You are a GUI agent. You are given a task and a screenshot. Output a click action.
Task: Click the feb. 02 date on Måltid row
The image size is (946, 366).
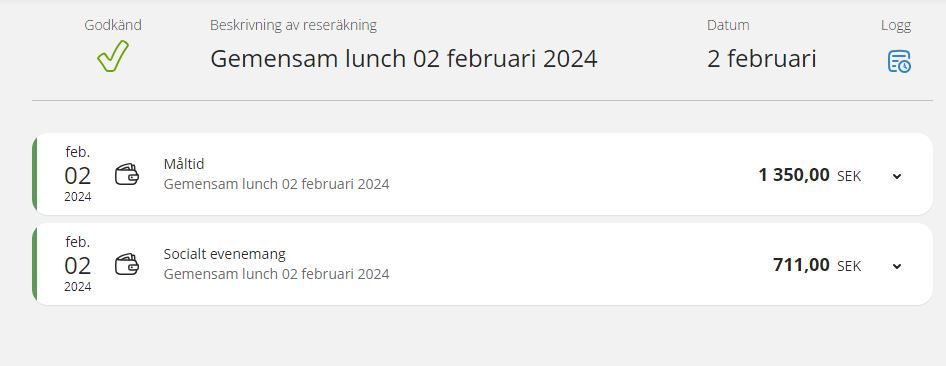point(78,174)
